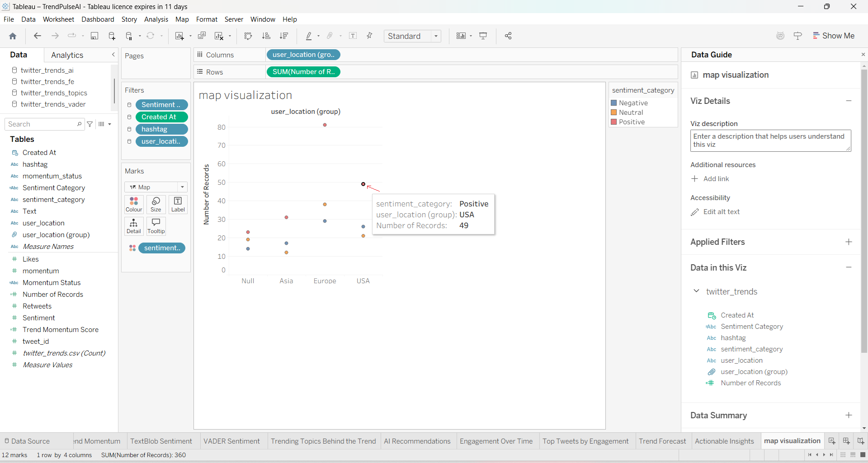The image size is (868, 463).
Task: Click the Positive red legend swatch
Action: coord(614,122)
